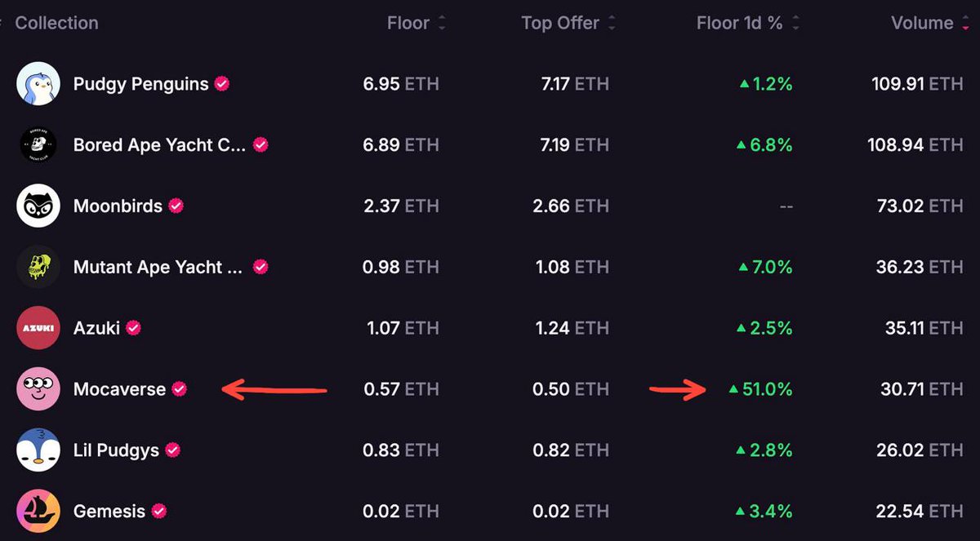Open the Pudgy Penguins name link
The width and height of the screenshot is (980, 541).
point(140,84)
